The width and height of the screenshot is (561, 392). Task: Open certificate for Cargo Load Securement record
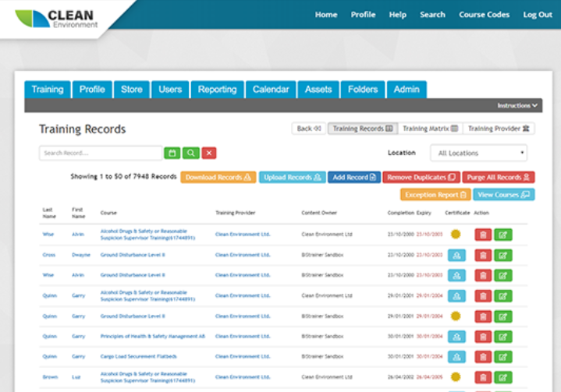coord(456,357)
